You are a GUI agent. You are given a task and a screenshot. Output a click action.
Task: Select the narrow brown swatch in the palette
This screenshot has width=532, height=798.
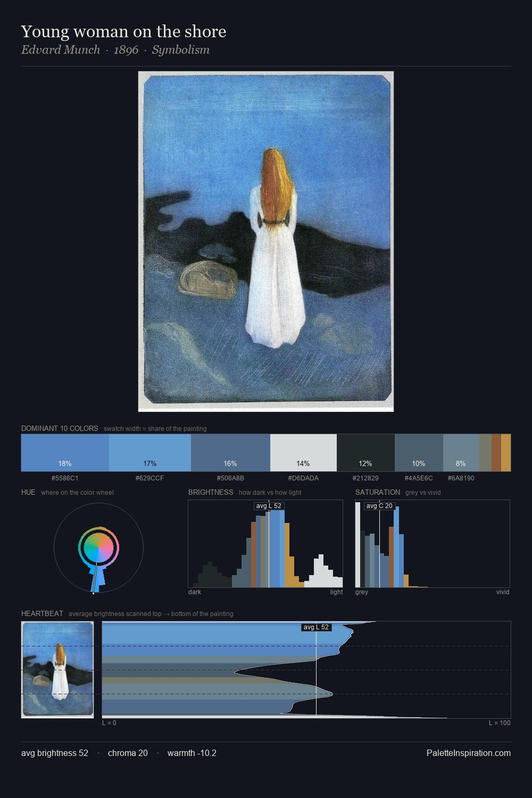[496, 453]
